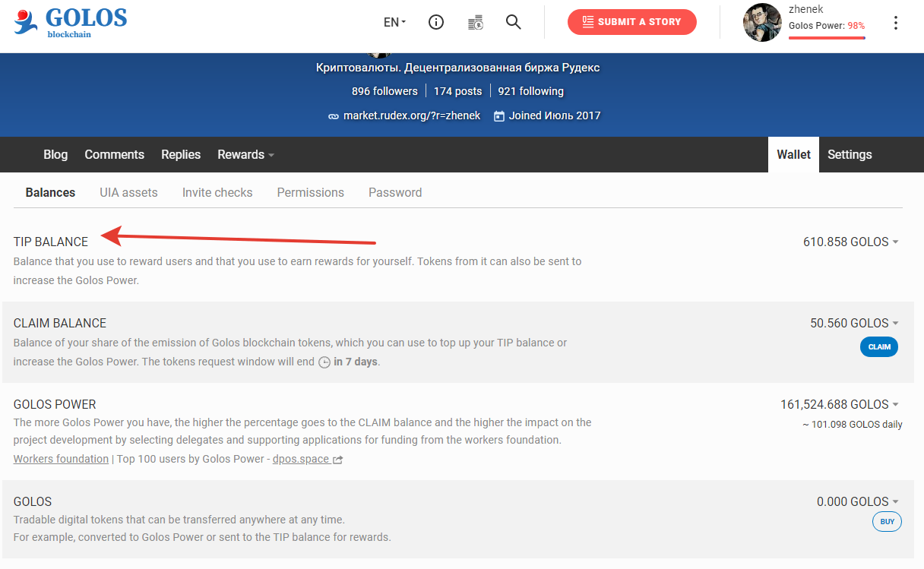Click the profile description about Рудекс
Viewport: 924px width, 569px height.
[x=458, y=68]
